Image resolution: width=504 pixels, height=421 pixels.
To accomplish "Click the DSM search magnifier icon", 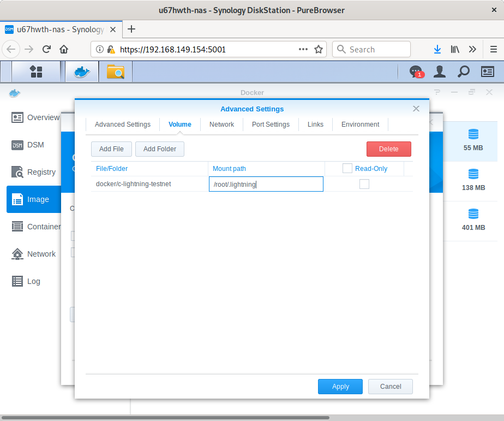I will (x=463, y=72).
